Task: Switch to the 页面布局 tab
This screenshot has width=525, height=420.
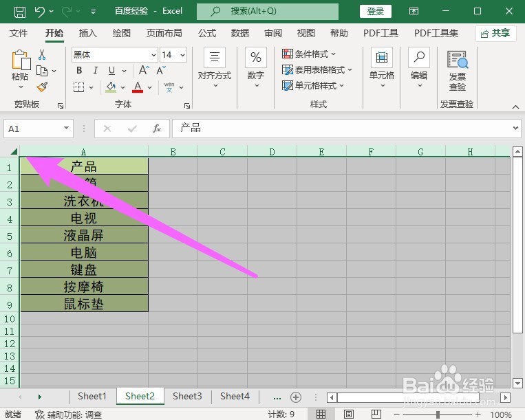Action: (x=164, y=33)
